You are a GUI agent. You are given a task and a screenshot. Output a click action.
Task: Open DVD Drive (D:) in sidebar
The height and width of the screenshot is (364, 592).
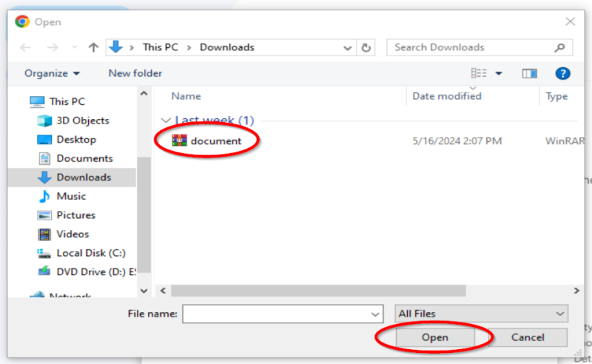96,272
